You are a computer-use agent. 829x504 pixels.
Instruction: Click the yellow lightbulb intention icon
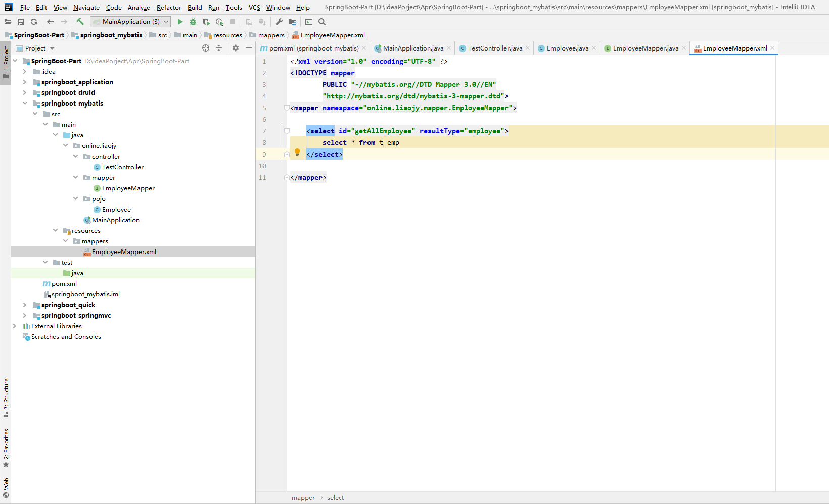(297, 152)
